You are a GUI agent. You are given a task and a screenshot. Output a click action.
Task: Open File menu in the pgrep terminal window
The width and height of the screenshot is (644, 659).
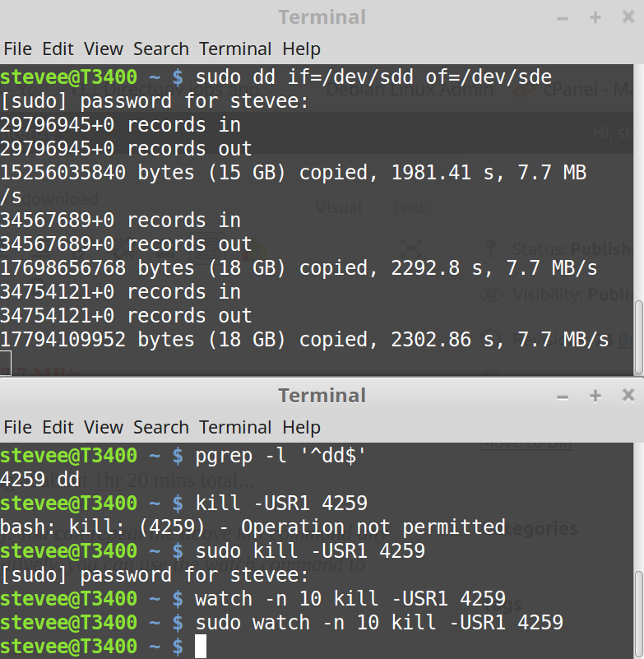pyautogui.click(x=17, y=427)
